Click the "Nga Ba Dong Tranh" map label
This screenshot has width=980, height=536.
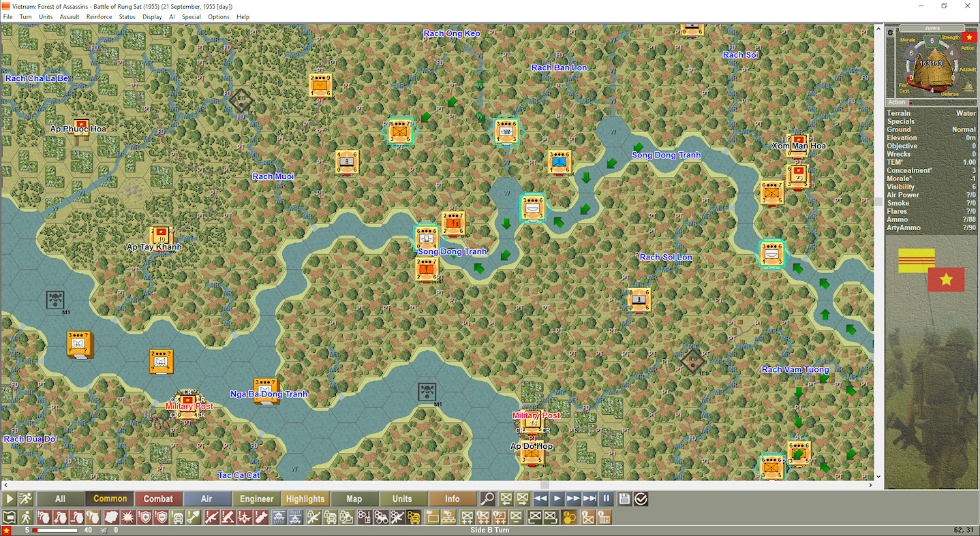click(x=269, y=394)
